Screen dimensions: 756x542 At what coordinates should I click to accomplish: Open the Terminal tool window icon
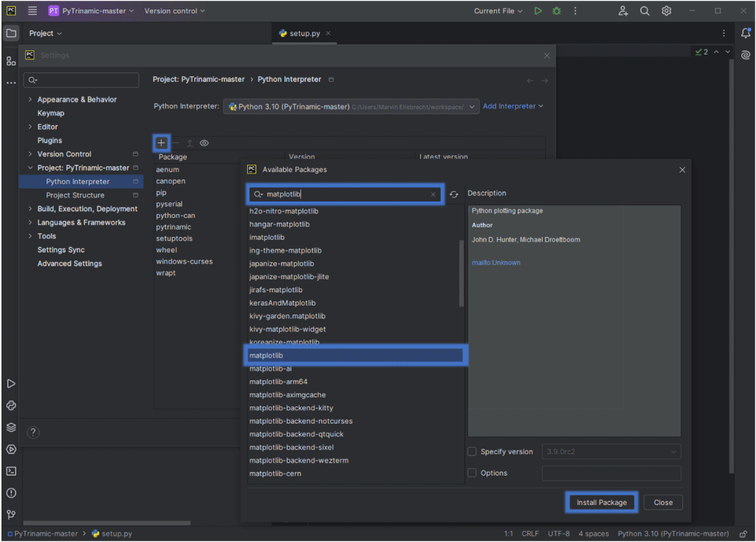coord(11,471)
